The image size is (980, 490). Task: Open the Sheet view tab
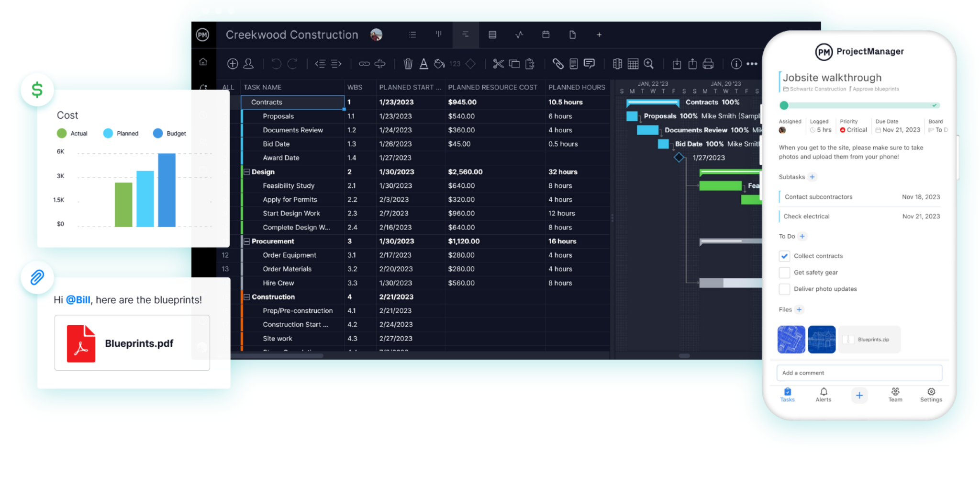coord(492,34)
